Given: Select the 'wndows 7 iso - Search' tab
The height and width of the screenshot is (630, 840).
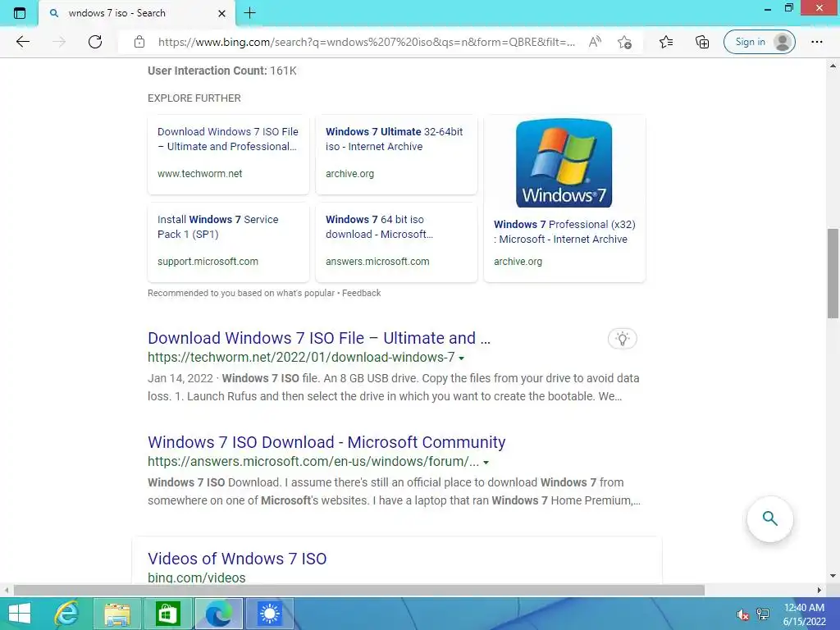Looking at the screenshot, I should [x=137, y=13].
